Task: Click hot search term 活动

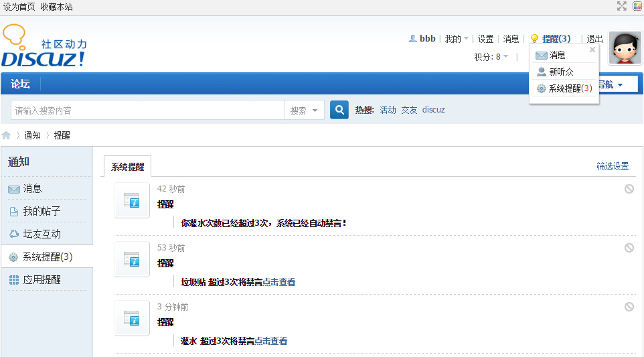Action: (x=388, y=110)
